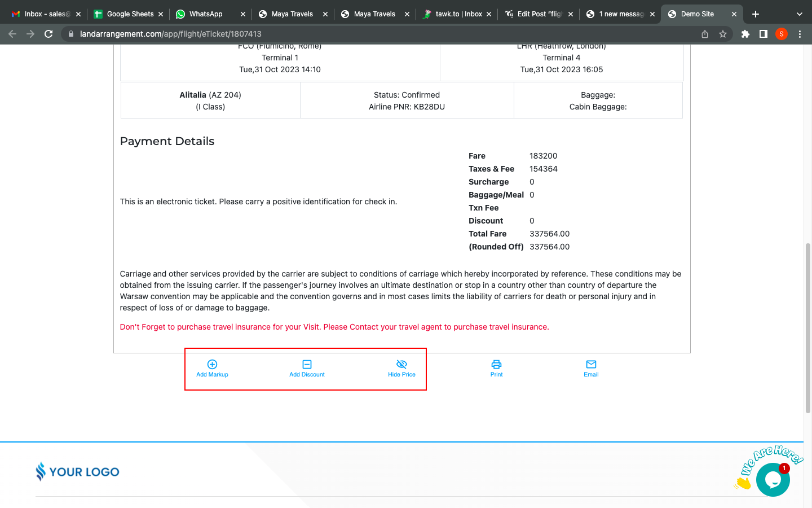The width and height of the screenshot is (812, 508).
Task: Open Chrome three-dot menu
Action: (x=800, y=34)
